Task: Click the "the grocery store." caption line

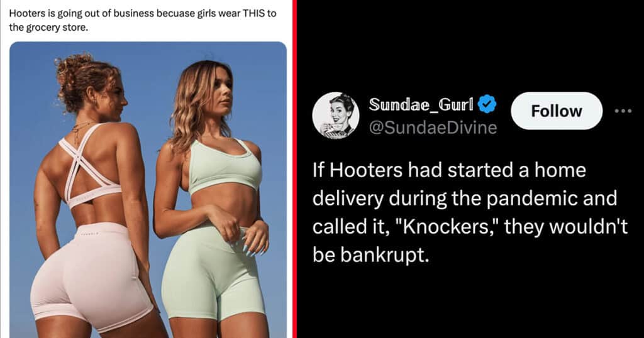Action: coord(48,28)
